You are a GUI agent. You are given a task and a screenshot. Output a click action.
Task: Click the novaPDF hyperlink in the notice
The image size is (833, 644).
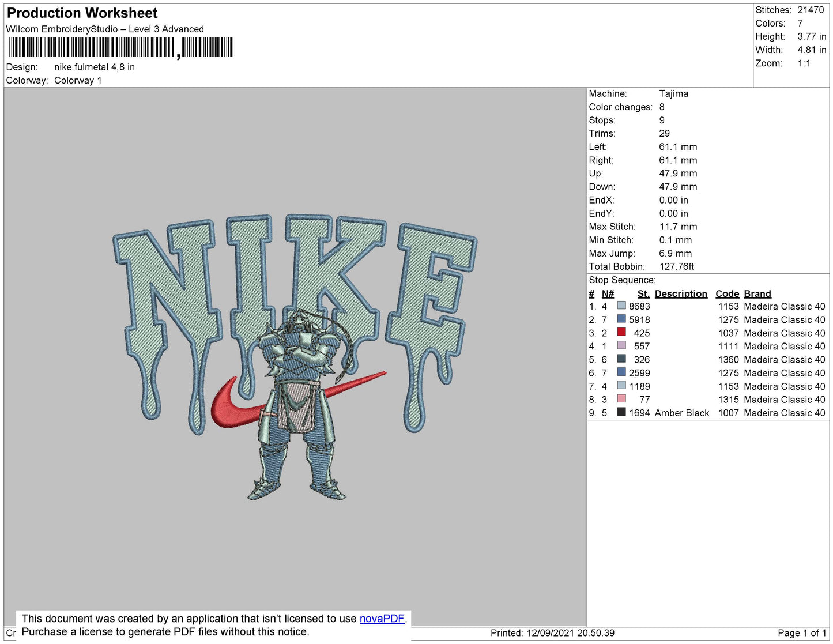382,619
